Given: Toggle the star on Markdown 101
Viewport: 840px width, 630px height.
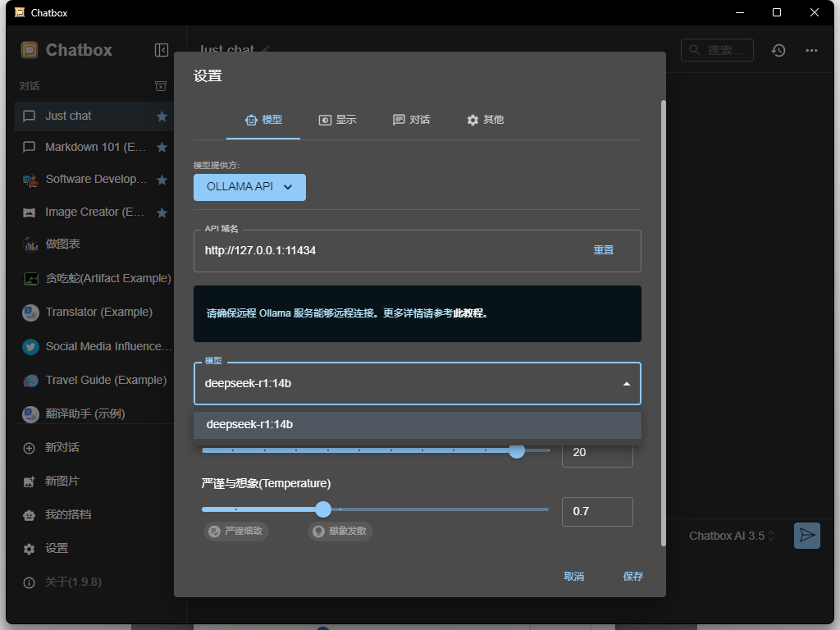Looking at the screenshot, I should [162, 148].
